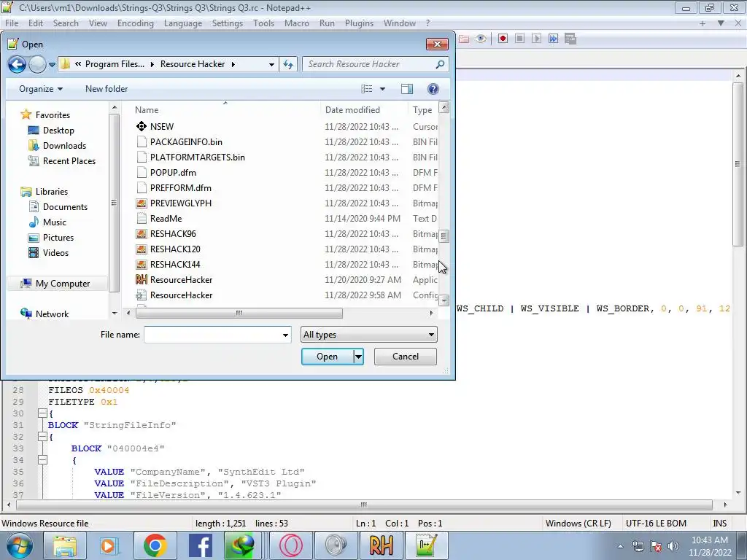Sort files by Date modified column
The width and height of the screenshot is (747, 560).
(352, 110)
